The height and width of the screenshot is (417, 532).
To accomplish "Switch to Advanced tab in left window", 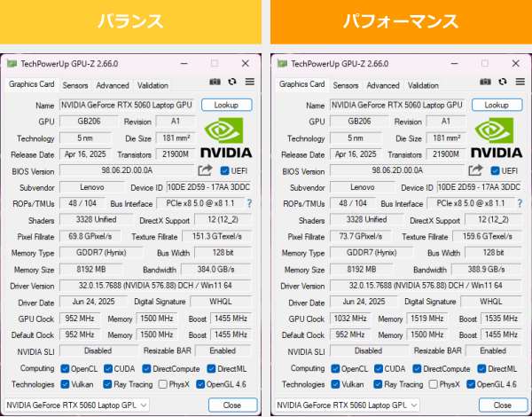I will coord(113,85).
